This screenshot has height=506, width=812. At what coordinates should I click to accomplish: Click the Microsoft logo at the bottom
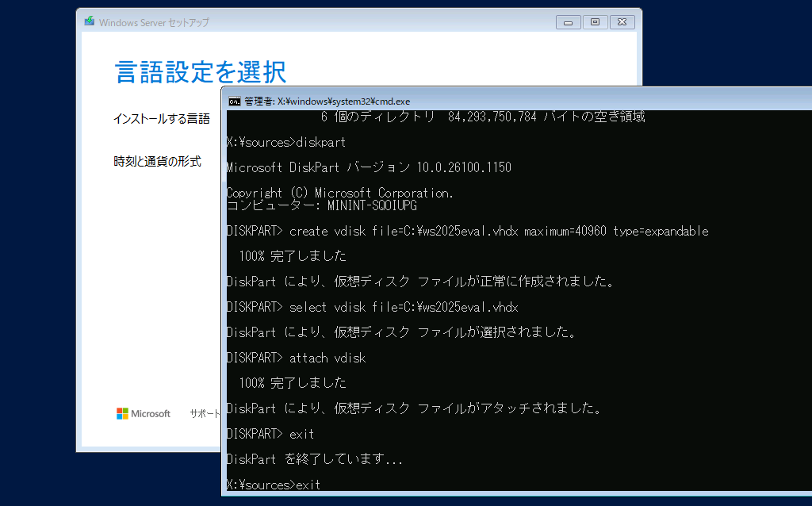[143, 413]
